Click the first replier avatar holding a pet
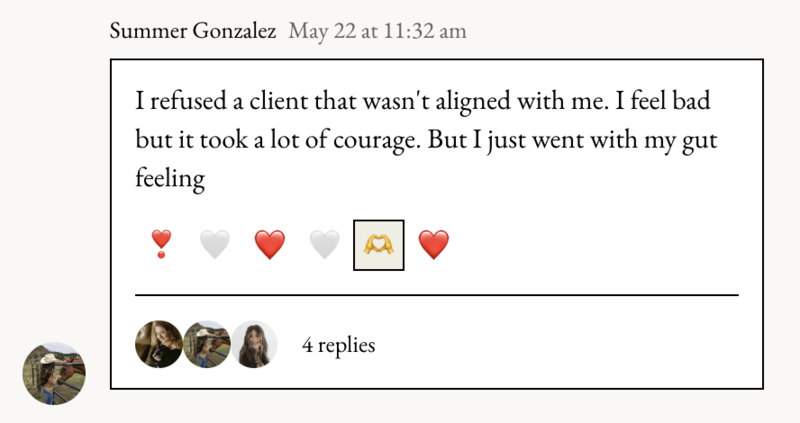This screenshot has width=800, height=423. click(x=159, y=344)
